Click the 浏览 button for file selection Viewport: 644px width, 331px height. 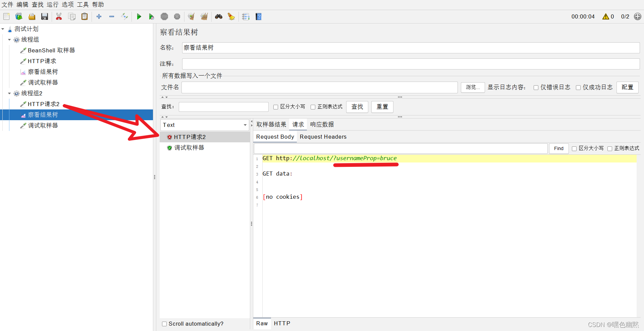coord(473,87)
